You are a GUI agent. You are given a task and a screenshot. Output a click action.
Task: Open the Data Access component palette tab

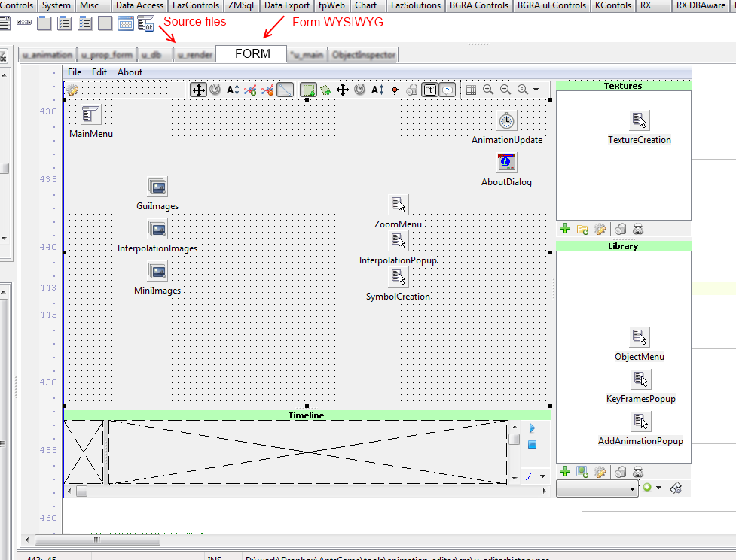pyautogui.click(x=139, y=5)
